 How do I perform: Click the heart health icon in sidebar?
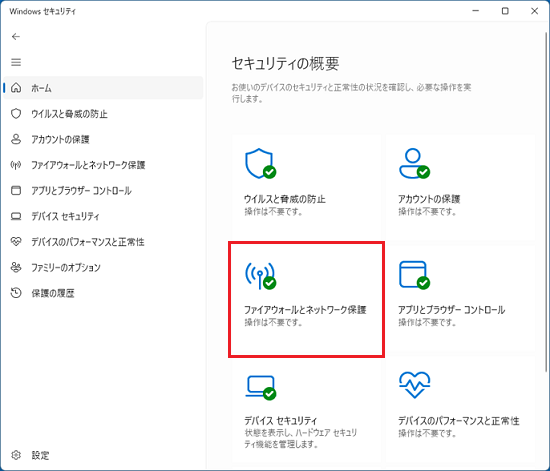pyautogui.click(x=16, y=241)
